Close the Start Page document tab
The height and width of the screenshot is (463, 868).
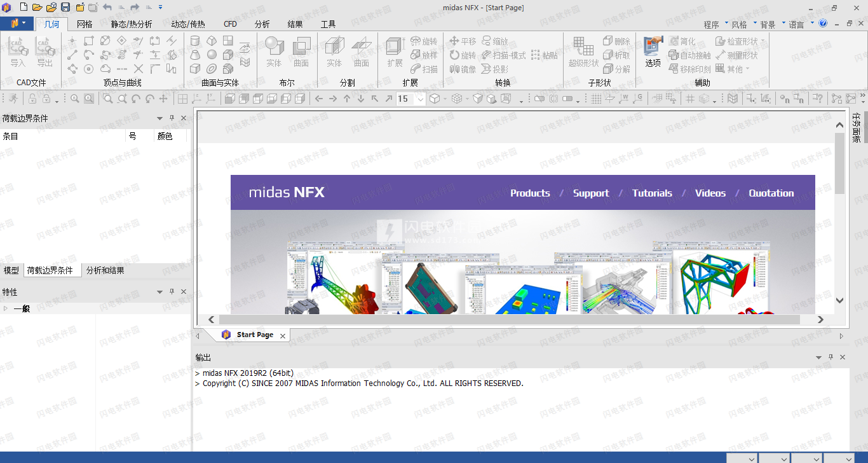pyautogui.click(x=283, y=335)
